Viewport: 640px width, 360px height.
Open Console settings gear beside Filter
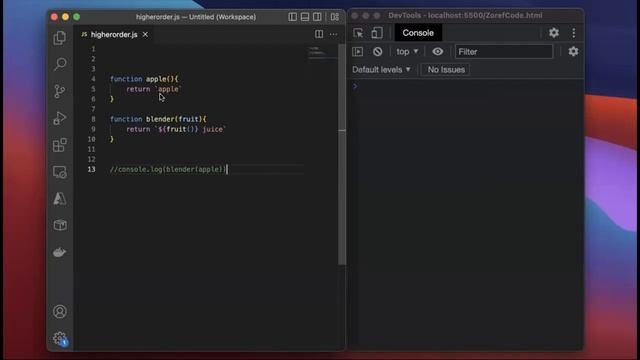573,51
